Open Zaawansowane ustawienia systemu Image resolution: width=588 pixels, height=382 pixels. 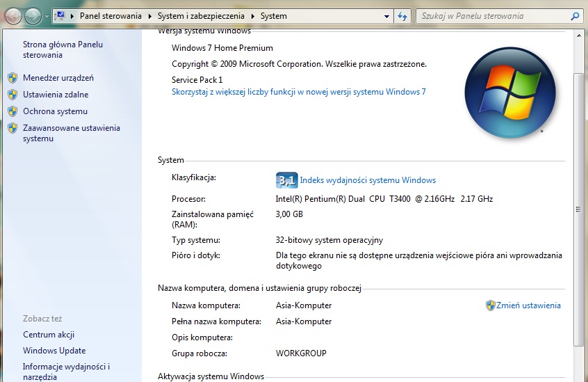(x=72, y=133)
